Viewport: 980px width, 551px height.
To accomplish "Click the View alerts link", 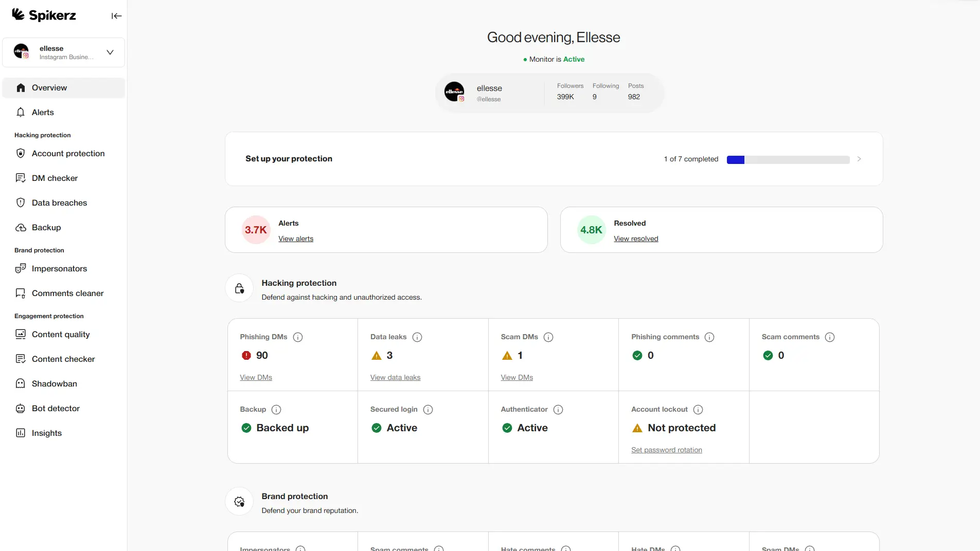I will [295, 238].
